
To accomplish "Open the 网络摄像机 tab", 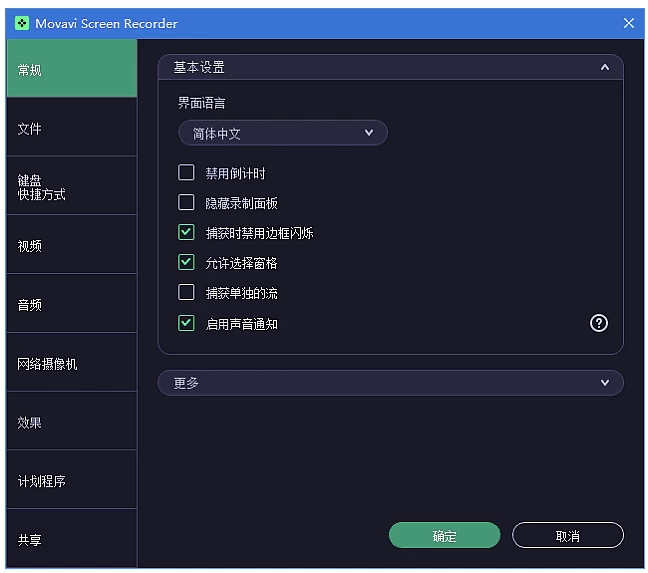I will click(x=71, y=364).
